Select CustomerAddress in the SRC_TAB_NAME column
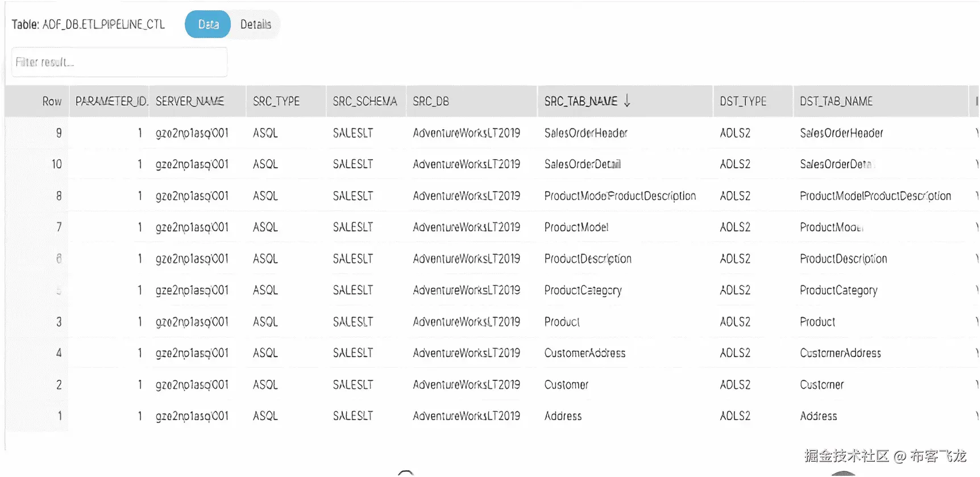The image size is (980, 477). pyautogui.click(x=584, y=353)
